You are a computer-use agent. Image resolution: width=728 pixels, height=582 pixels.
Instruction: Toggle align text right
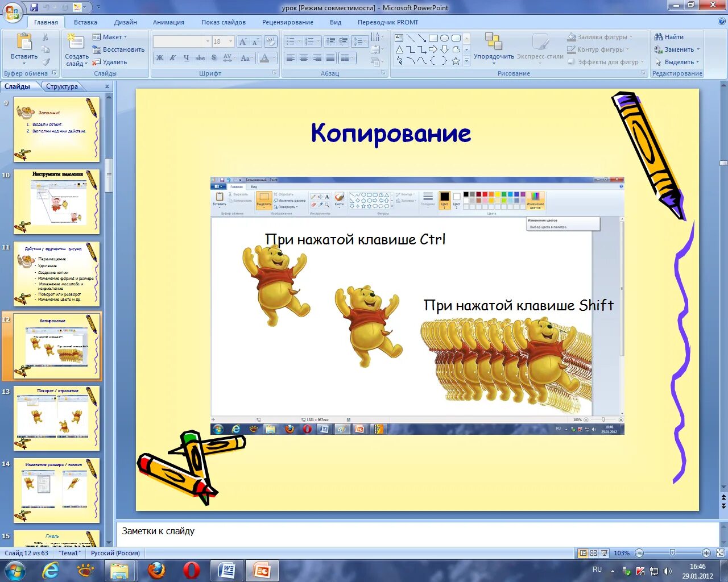click(317, 58)
